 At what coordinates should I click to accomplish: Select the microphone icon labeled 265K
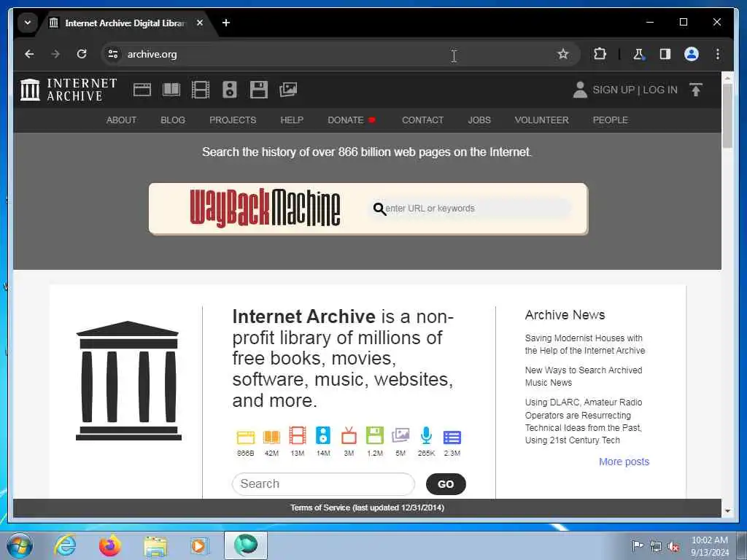[426, 436]
